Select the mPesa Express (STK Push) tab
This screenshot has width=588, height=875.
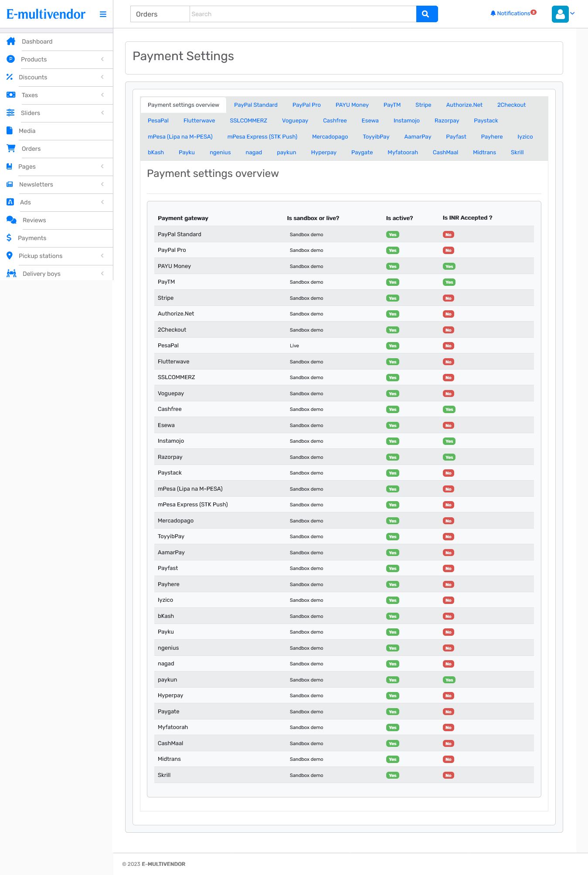(x=262, y=137)
